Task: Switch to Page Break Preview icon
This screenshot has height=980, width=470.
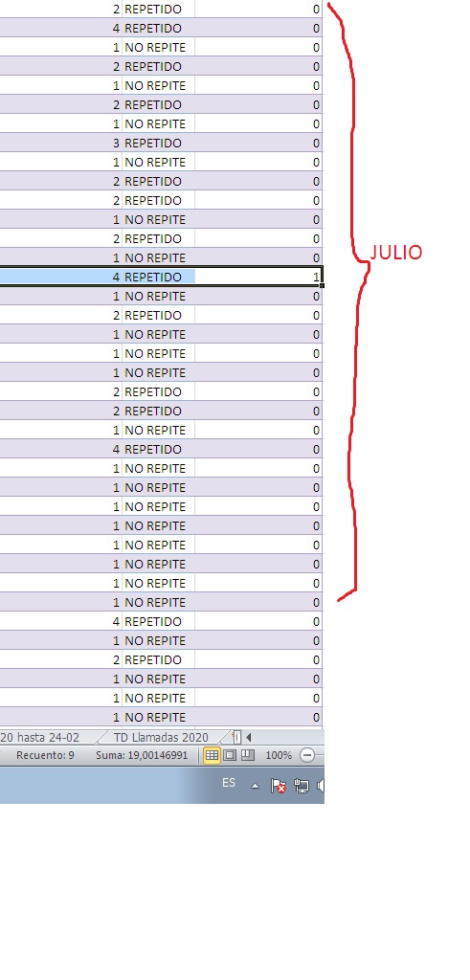Action: pos(248,755)
